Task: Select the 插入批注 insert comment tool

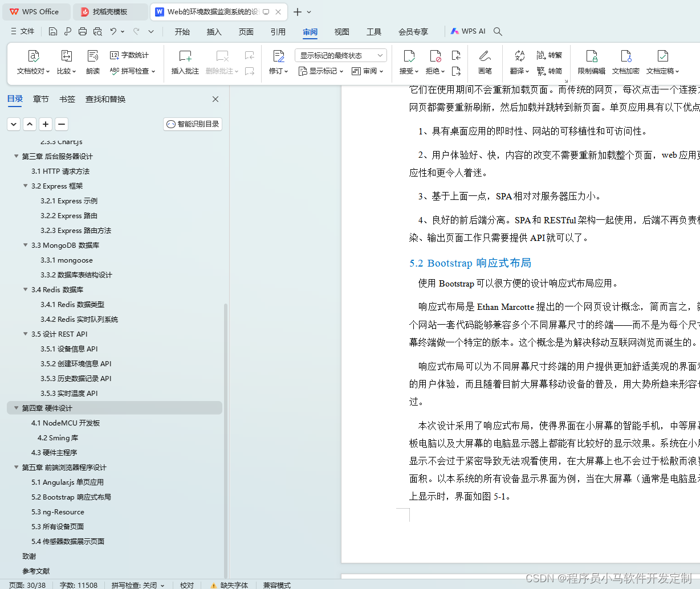Action: [185, 61]
